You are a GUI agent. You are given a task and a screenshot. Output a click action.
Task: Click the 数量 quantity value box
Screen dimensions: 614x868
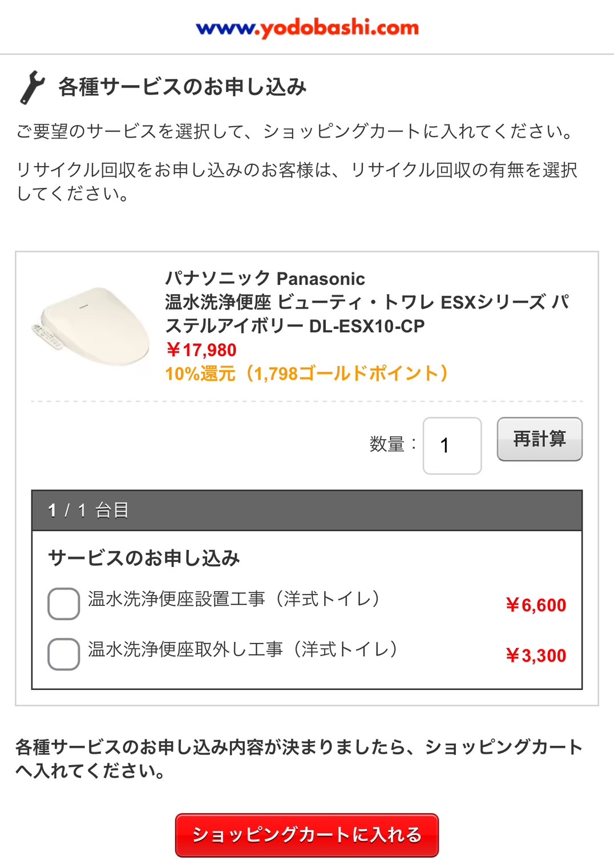pyautogui.click(x=452, y=445)
